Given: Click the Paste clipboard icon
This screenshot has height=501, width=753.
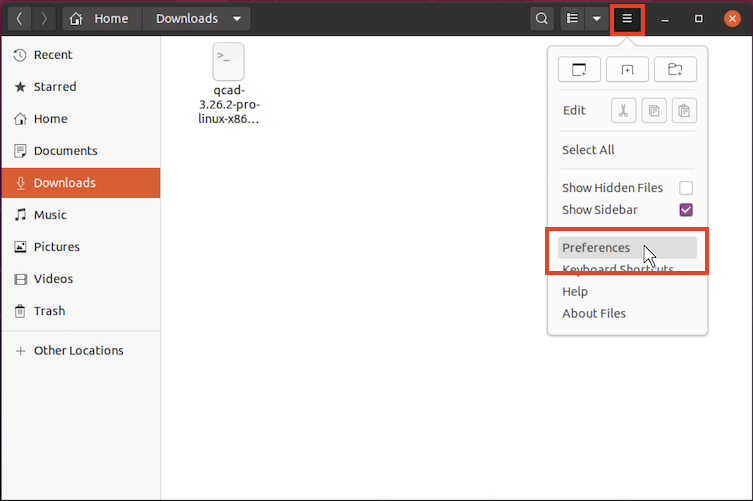Looking at the screenshot, I should coord(684,110).
